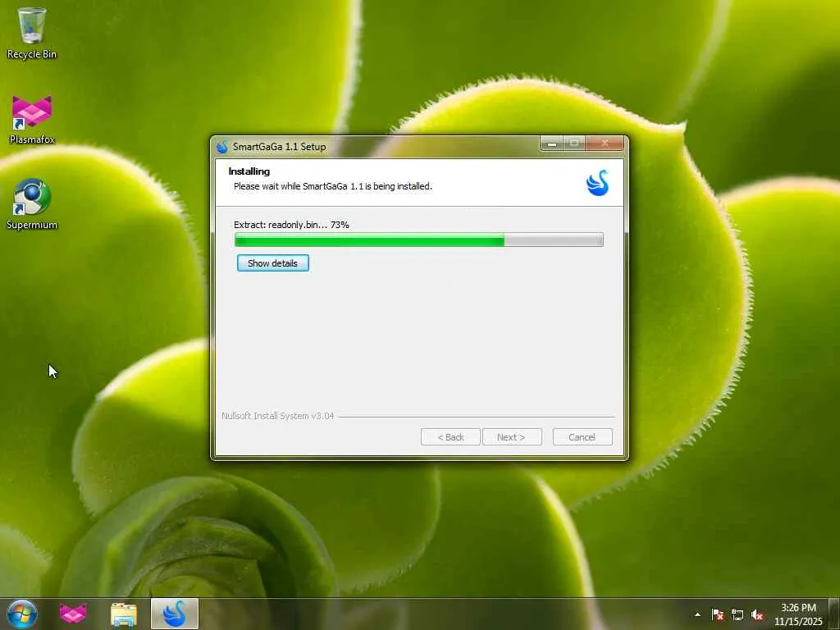Select the Supermium desktop shortcut
Image resolution: width=840 pixels, height=630 pixels.
coord(32,204)
